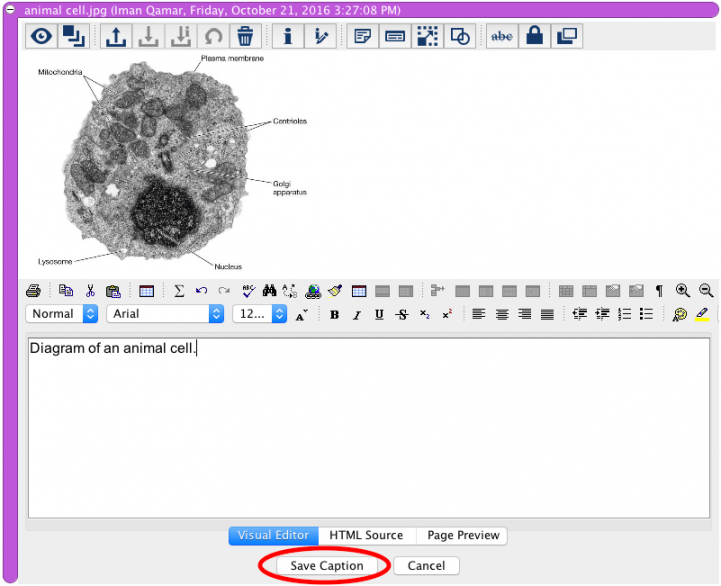This screenshot has height=586, width=721.
Task: Switch to the HTML Source tab
Action: pyautogui.click(x=366, y=536)
